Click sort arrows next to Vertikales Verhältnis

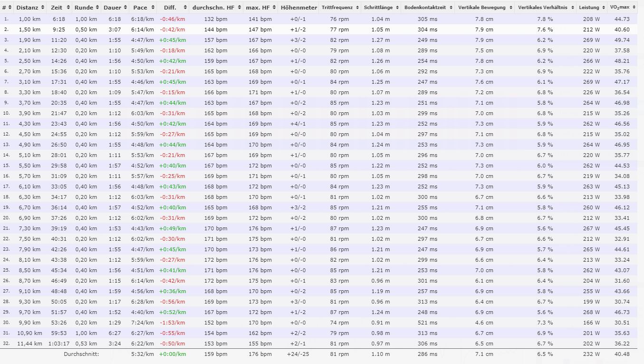pyautogui.click(x=572, y=8)
